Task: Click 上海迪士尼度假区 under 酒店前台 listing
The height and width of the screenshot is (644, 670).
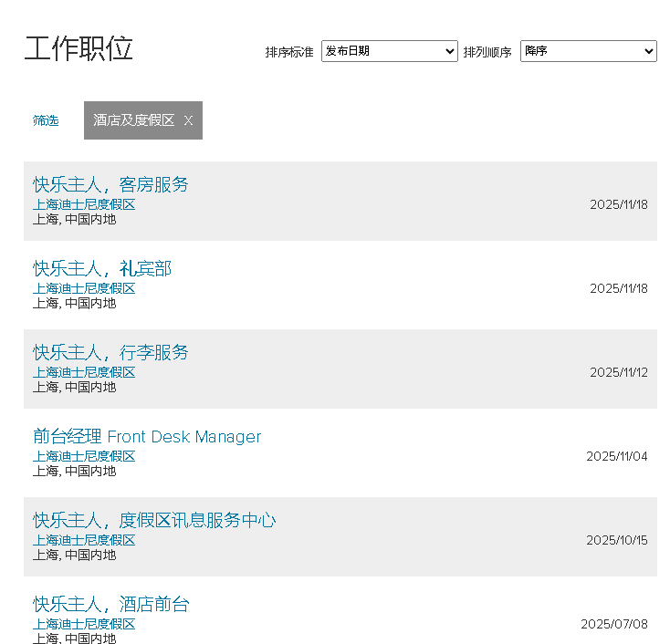Action: point(84,624)
